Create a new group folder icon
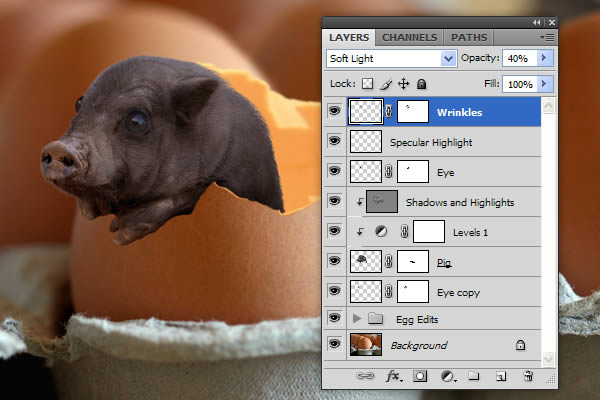Viewport: 600px width, 400px height. pyautogui.click(x=474, y=376)
